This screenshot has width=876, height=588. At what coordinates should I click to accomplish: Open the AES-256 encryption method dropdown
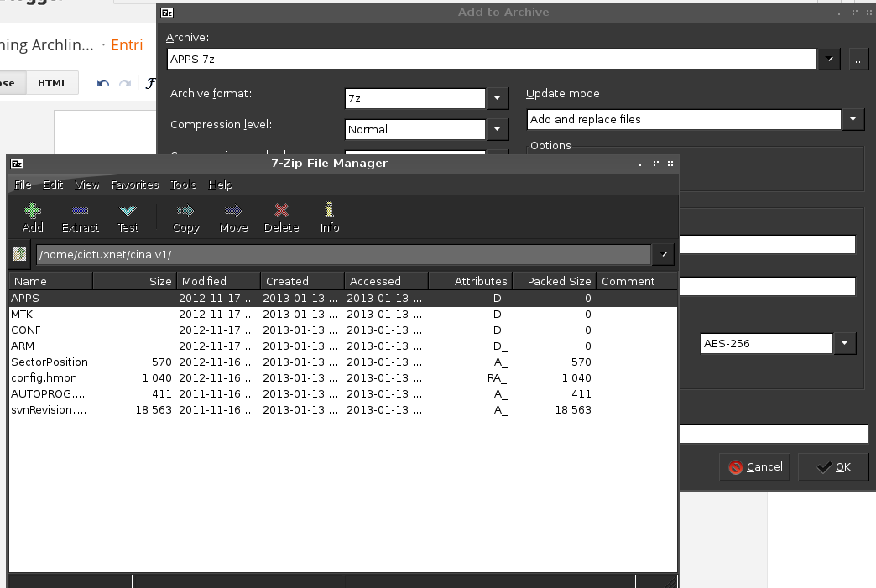(x=845, y=343)
